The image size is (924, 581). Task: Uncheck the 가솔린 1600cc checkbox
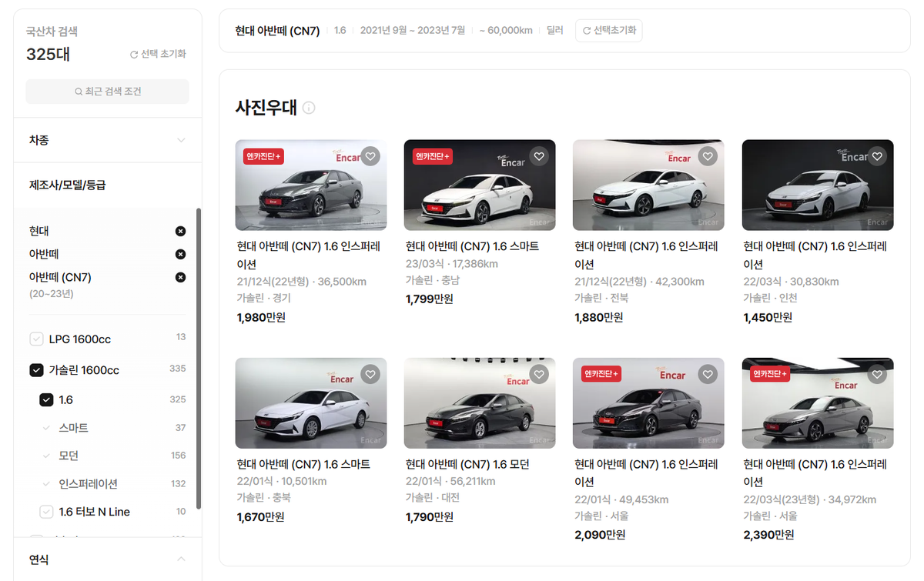[x=36, y=370]
